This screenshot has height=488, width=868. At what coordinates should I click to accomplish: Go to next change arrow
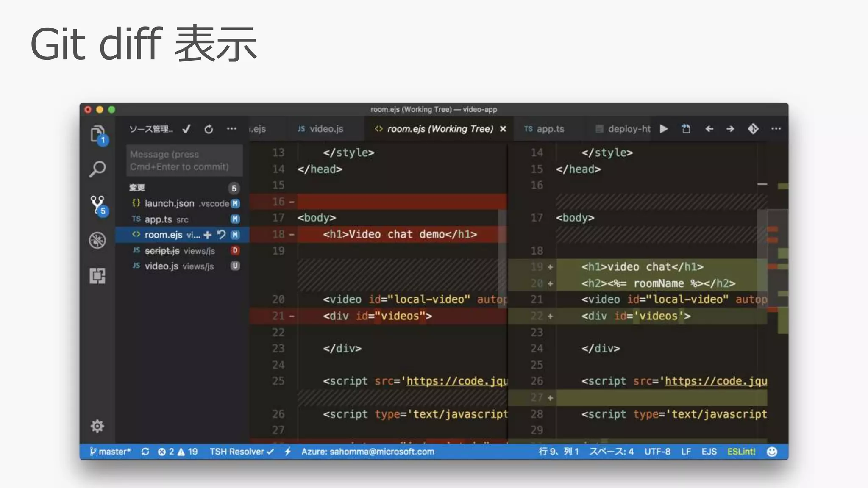click(x=730, y=129)
